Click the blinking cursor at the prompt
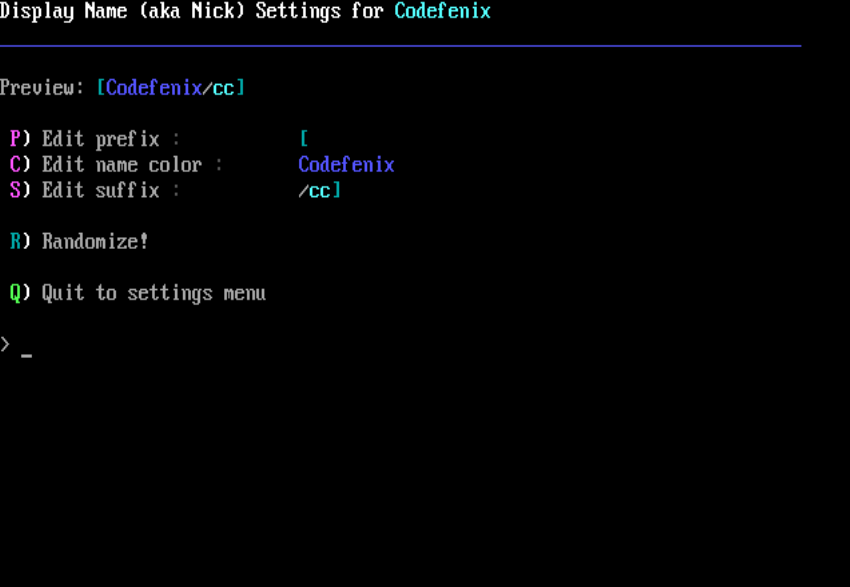 coord(26,354)
